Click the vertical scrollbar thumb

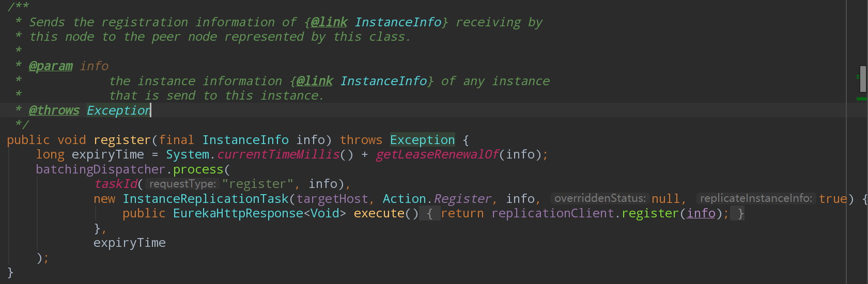[x=862, y=79]
